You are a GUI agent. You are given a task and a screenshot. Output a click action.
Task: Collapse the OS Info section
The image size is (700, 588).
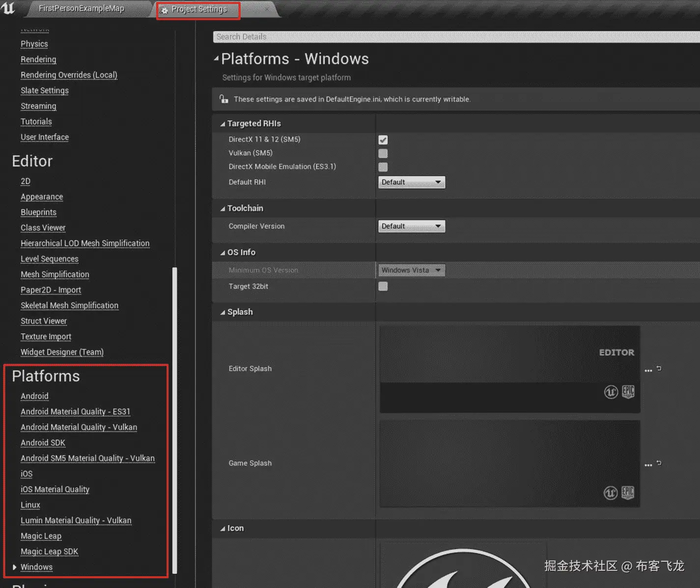(x=223, y=253)
